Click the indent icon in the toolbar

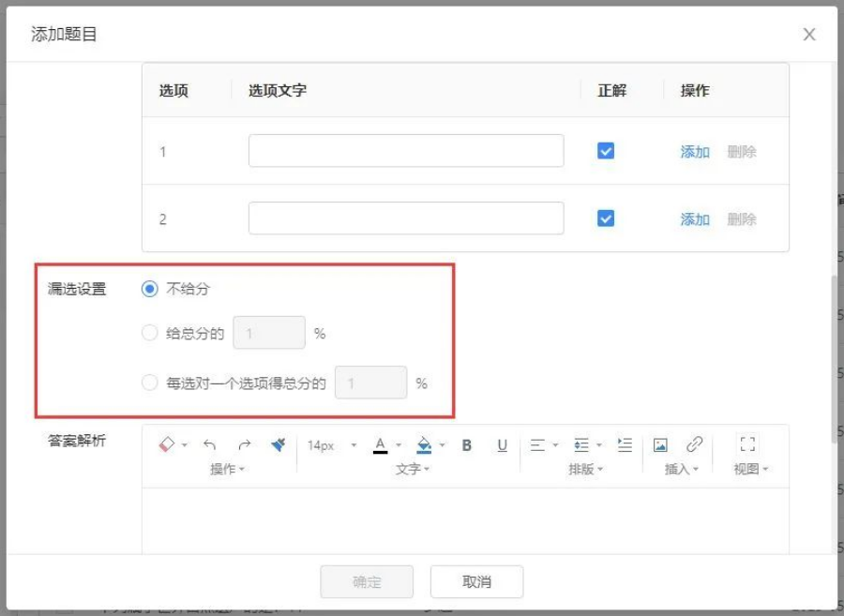tap(625, 445)
